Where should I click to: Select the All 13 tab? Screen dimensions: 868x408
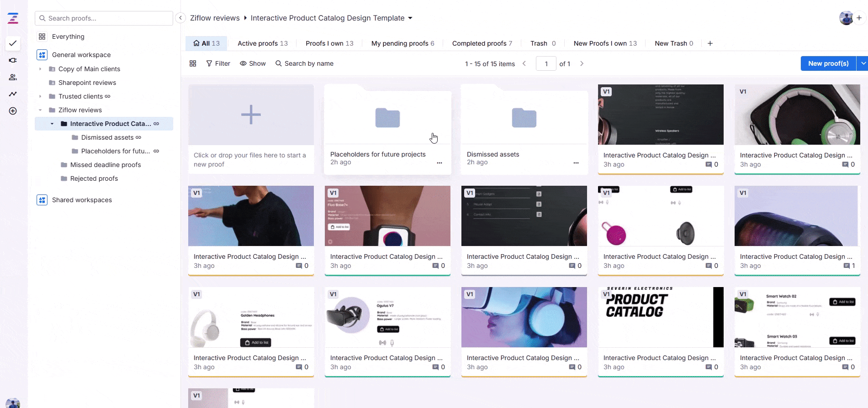click(x=206, y=43)
